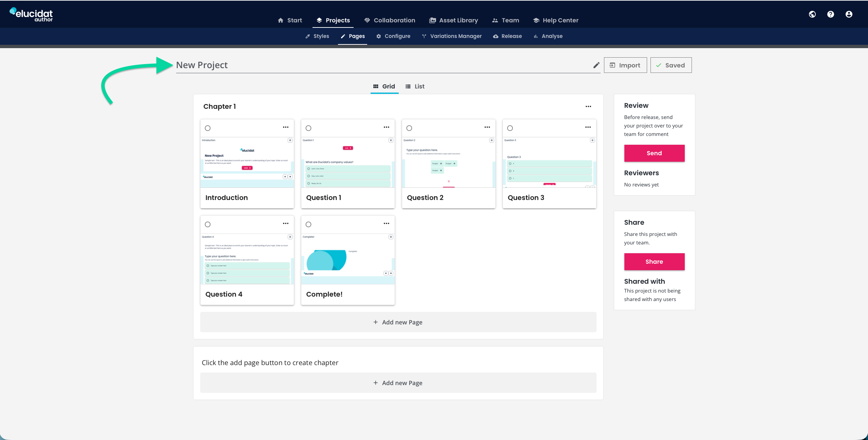Screen dimensions: 868x440
Task: Add new Page to Chapter 1
Action: click(x=398, y=322)
